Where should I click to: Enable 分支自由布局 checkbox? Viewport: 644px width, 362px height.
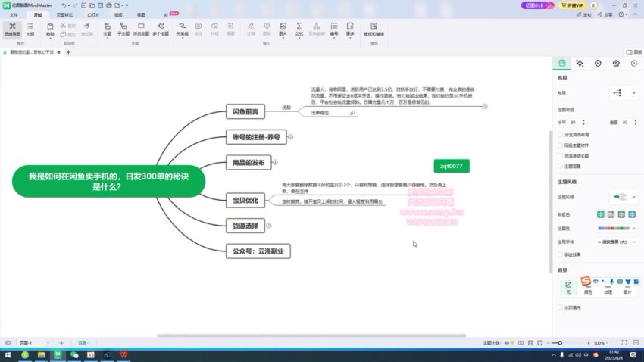click(560, 134)
